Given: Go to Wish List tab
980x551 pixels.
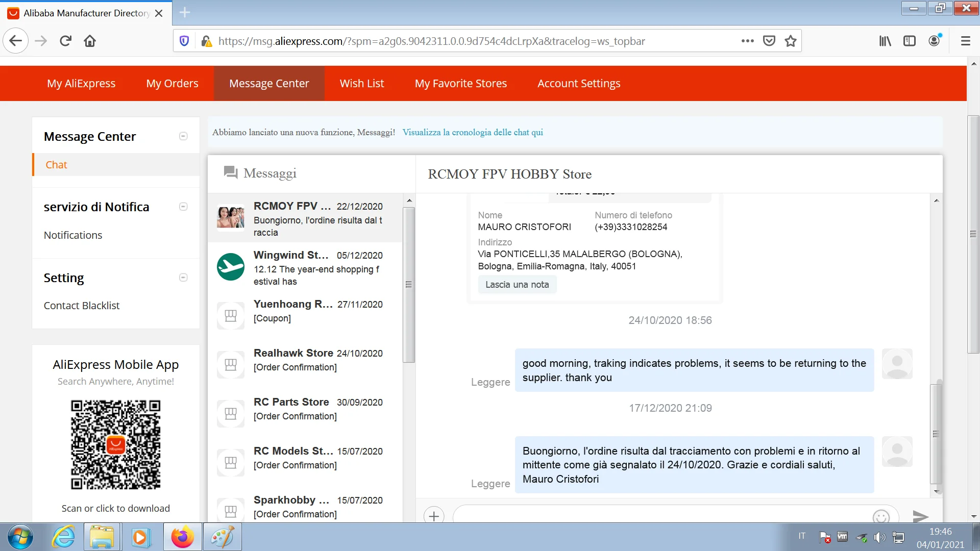Looking at the screenshot, I should (361, 83).
